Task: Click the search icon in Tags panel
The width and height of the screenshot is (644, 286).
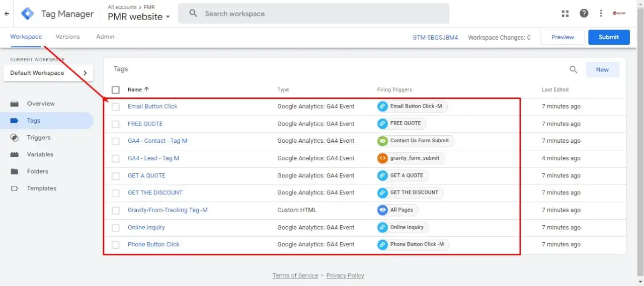Action: pos(573,70)
